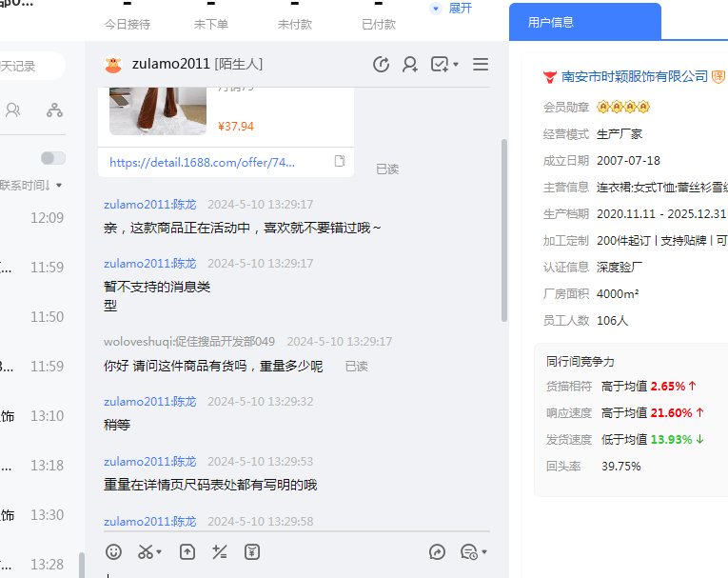Click the organization tree icon in sidebar
Screen dimensions: 728x578
(x=54, y=110)
